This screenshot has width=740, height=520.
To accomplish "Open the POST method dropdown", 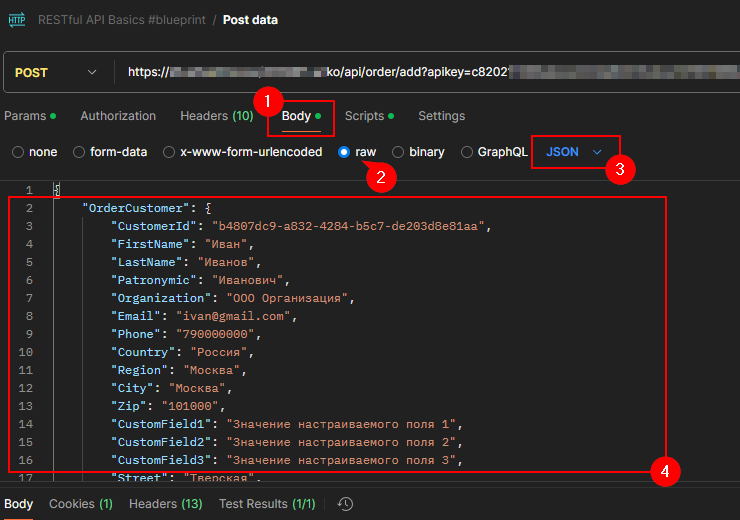I will pyautogui.click(x=58, y=73).
